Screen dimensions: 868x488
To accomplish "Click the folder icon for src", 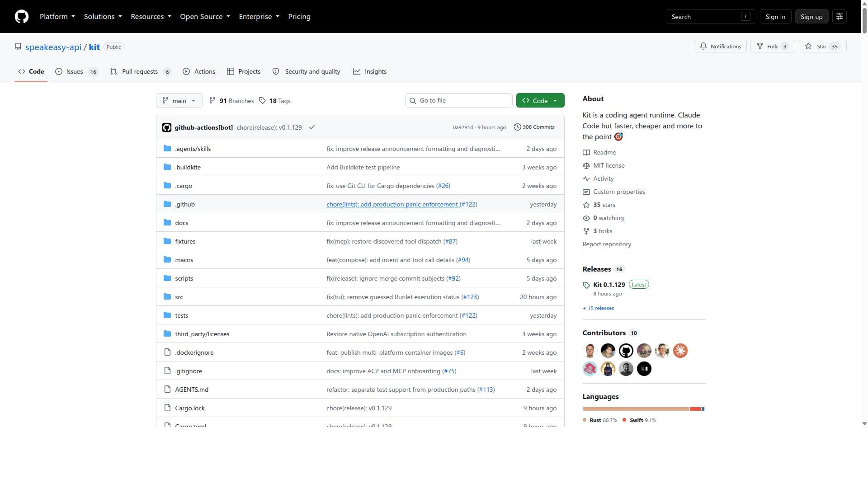I will click(x=167, y=297).
